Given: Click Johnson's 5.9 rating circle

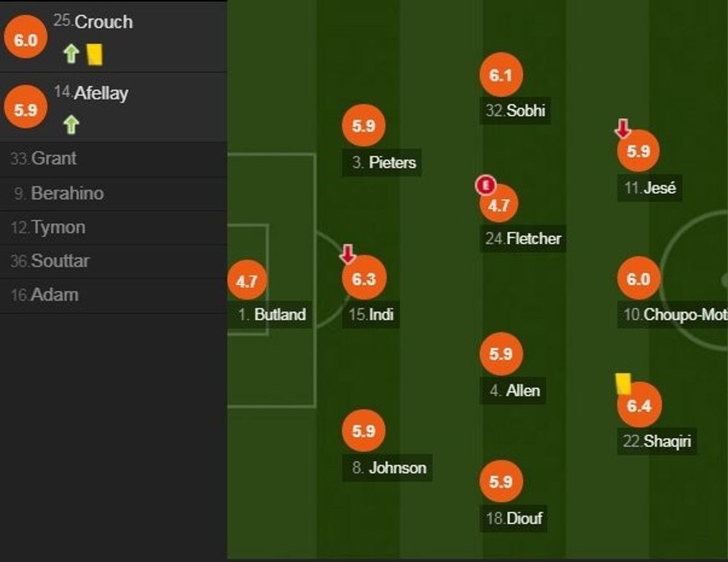Looking at the screenshot, I should coord(364,431).
